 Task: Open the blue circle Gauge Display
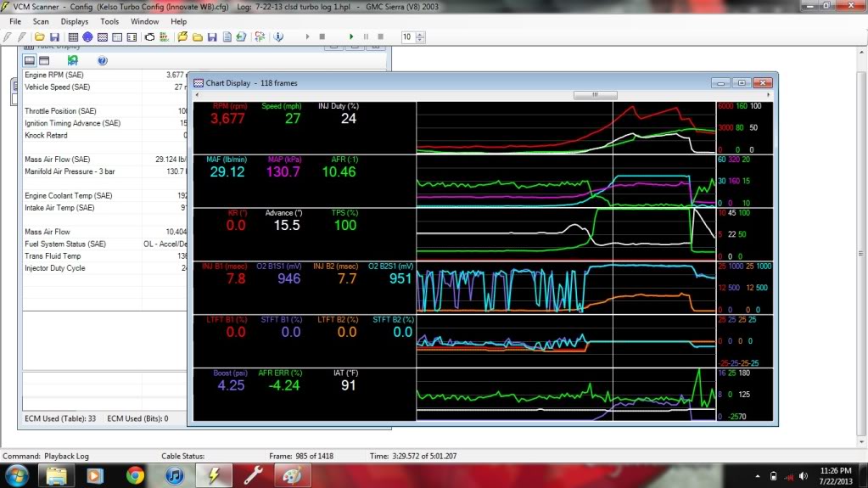point(87,37)
